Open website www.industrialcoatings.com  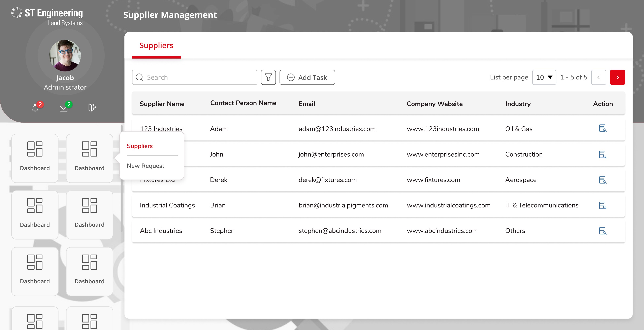(449, 205)
